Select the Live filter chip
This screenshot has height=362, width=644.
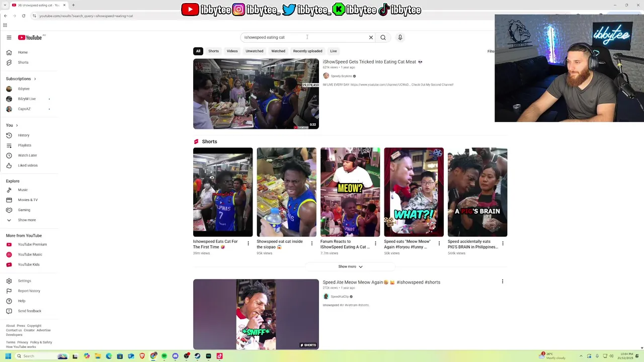(333, 51)
